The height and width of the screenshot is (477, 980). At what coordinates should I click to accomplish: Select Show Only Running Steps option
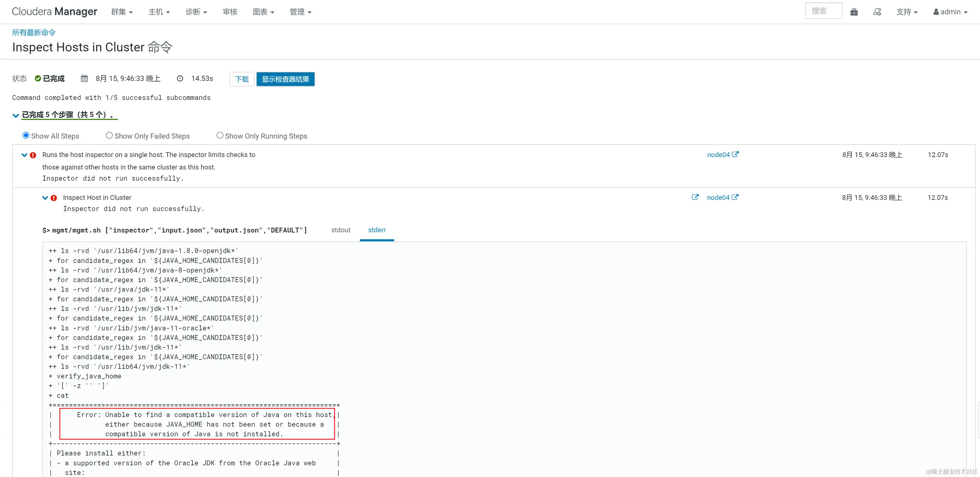[219, 135]
